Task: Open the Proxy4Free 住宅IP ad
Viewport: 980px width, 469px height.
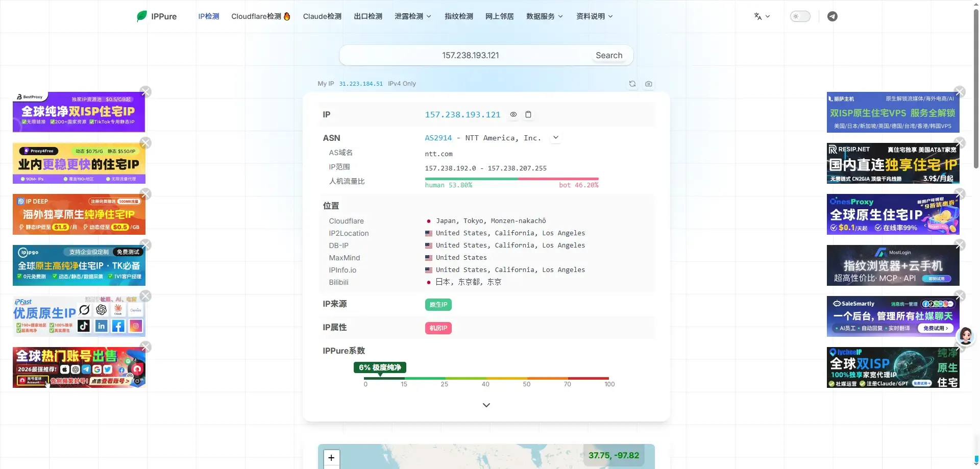Action: click(x=79, y=163)
